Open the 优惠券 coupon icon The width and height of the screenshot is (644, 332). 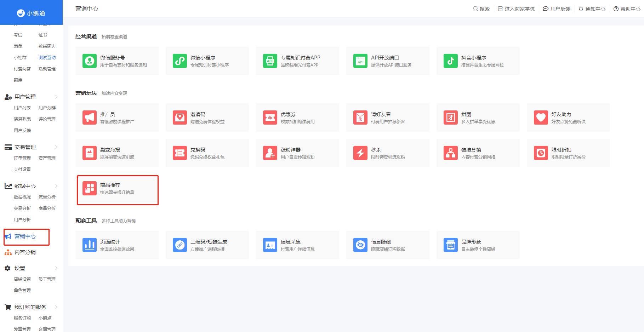[270, 118]
